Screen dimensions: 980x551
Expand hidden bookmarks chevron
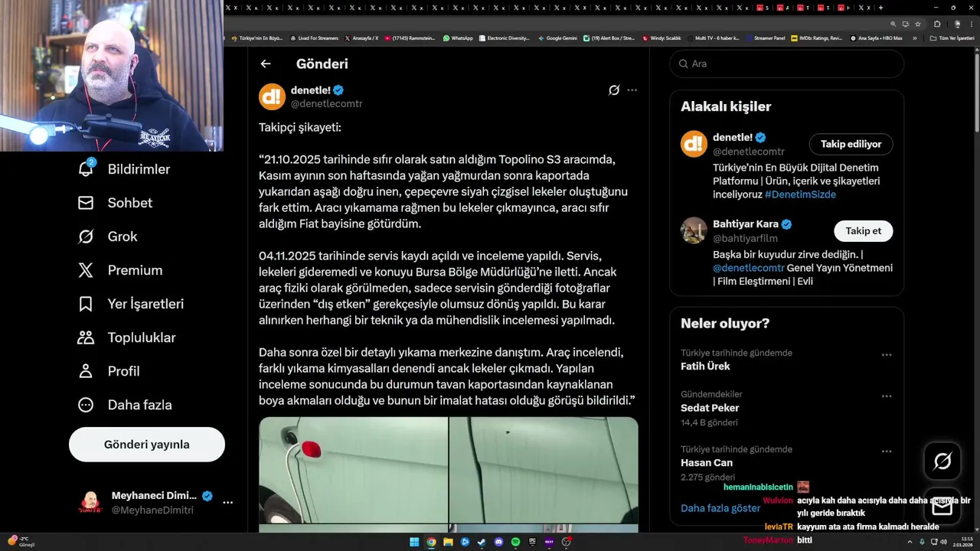coord(914,37)
